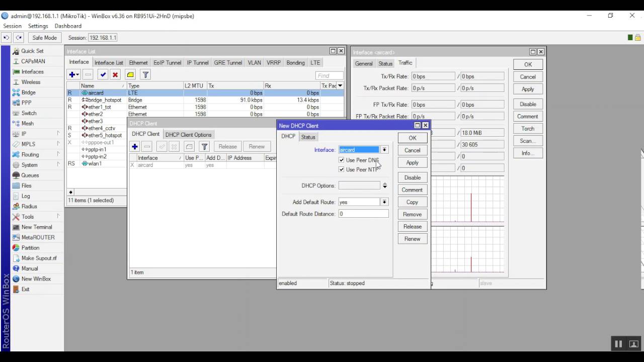
Task: Expand the MPLS submenu in sidebar
Action: click(x=58, y=144)
